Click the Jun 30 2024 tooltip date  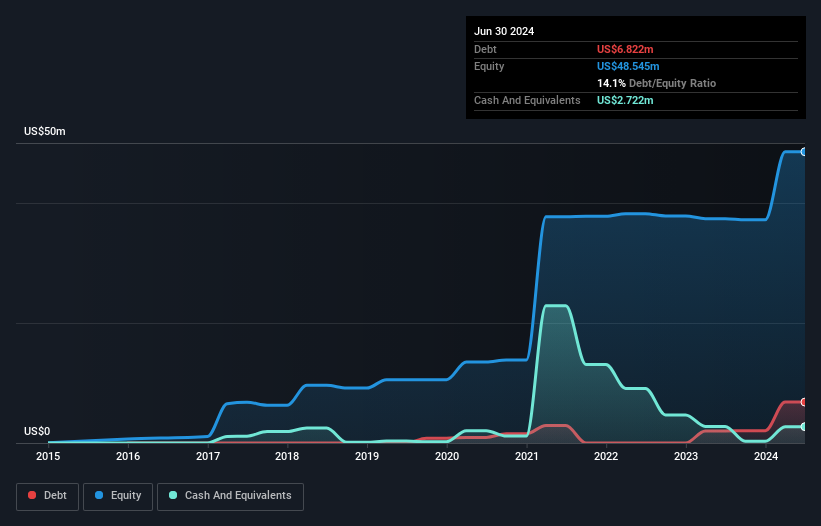[x=504, y=31]
